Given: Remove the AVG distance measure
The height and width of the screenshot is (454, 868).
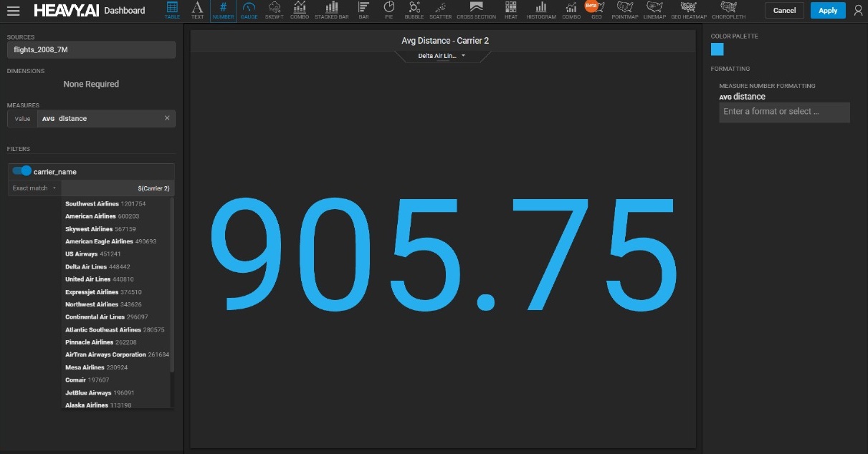Looking at the screenshot, I should (x=167, y=118).
